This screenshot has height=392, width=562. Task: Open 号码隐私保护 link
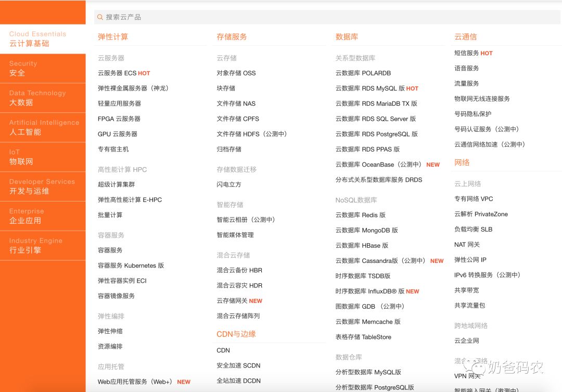coord(472,113)
